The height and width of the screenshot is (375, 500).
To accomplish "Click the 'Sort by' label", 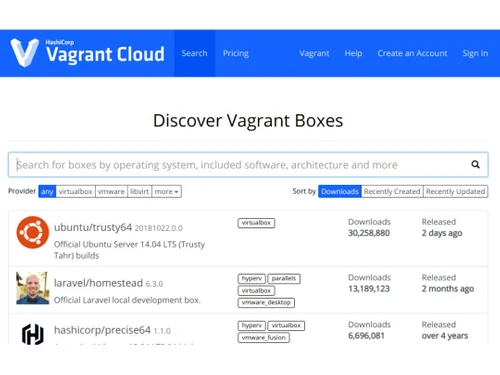I will coord(304,191).
